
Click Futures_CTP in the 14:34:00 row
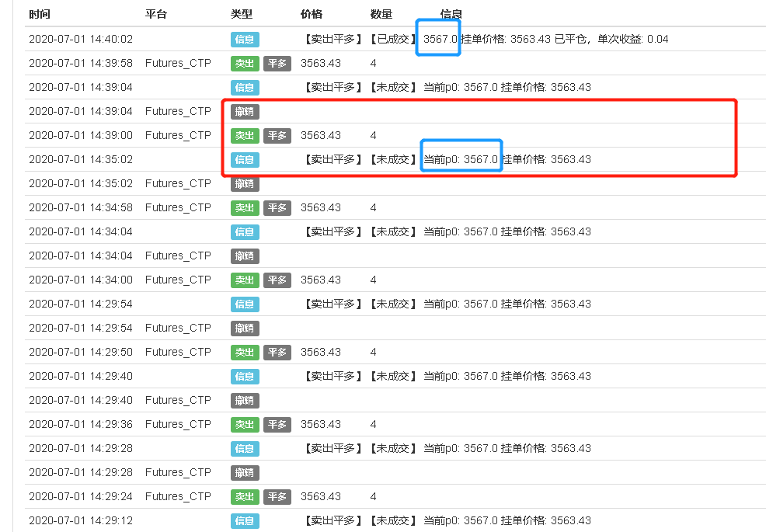pos(178,280)
